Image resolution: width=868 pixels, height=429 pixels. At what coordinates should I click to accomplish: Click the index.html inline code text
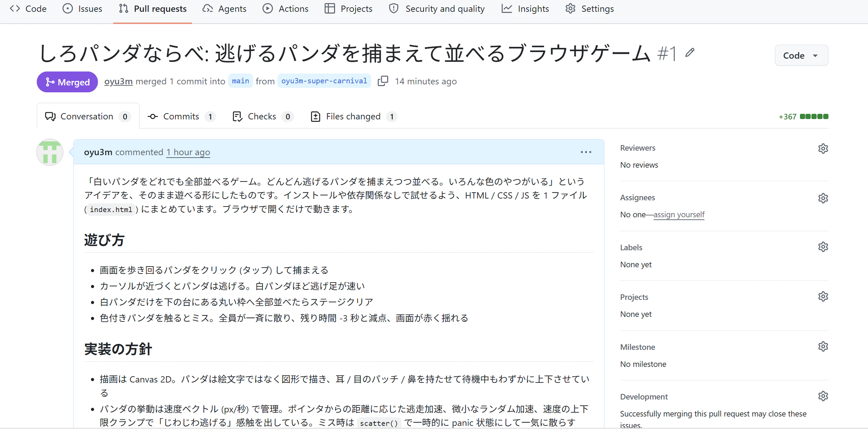point(111,210)
